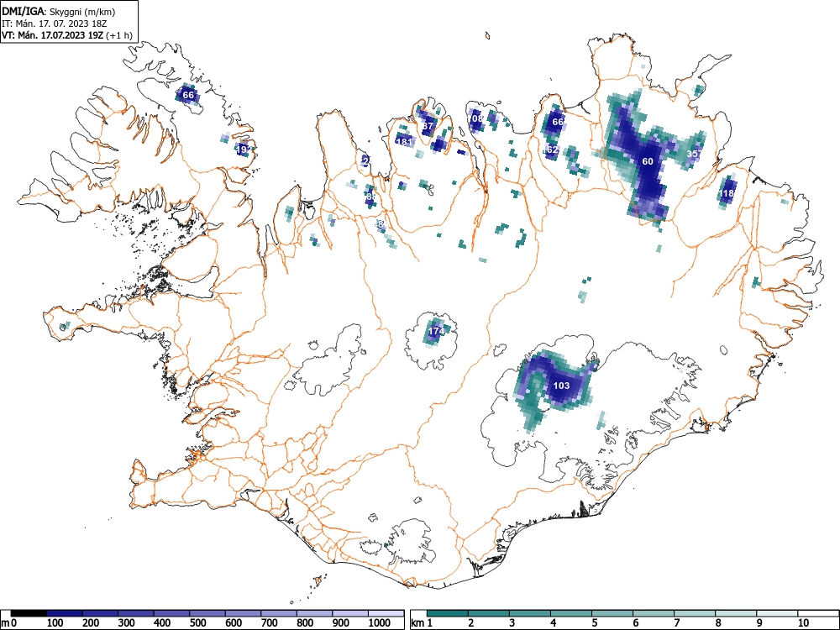Image resolution: width=840 pixels, height=630 pixels.
Task: Click the "DMI/IGA: Skyggni (m/km)" title text
Action: pyautogui.click(x=59, y=12)
